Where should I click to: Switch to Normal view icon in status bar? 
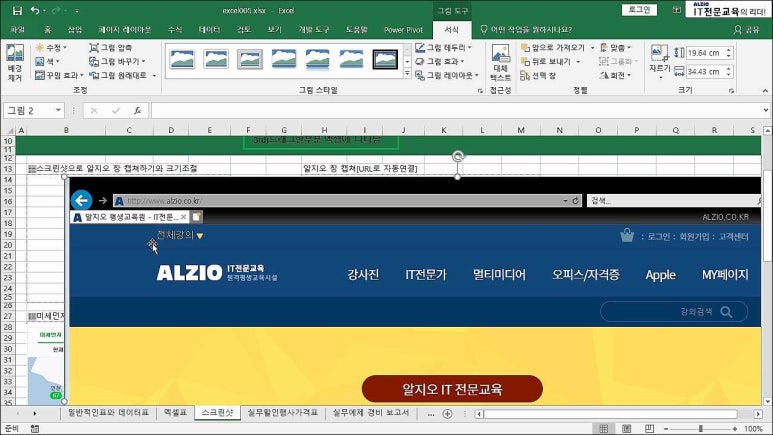pyautogui.click(x=603, y=428)
